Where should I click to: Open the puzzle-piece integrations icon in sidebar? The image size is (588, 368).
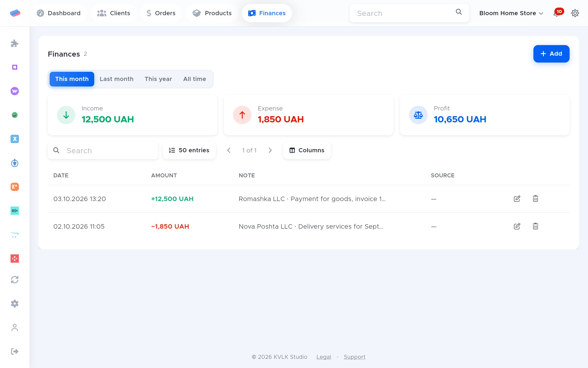(x=14, y=43)
